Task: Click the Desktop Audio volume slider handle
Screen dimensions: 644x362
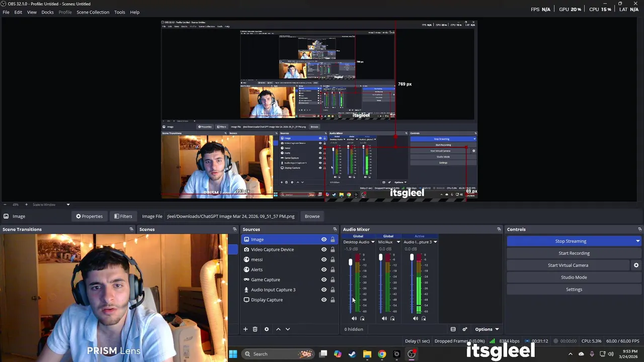Action: 350,262
